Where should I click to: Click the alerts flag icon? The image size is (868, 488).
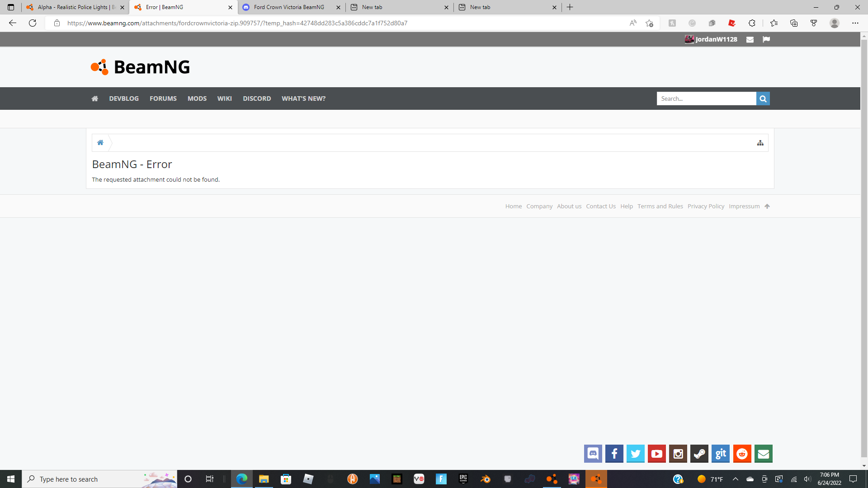[766, 39]
